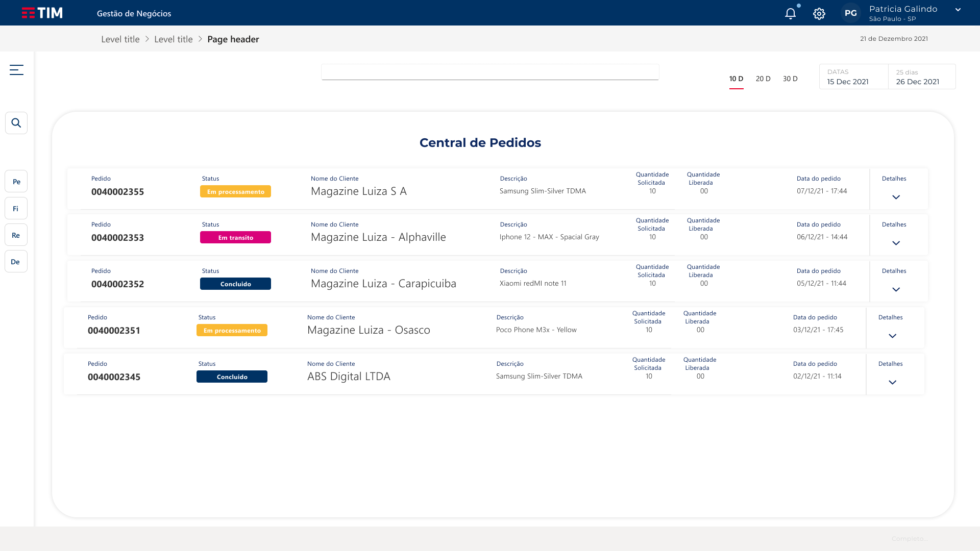980x551 pixels.
Task: Go to first Level title breadcrumb
Action: (x=120, y=39)
